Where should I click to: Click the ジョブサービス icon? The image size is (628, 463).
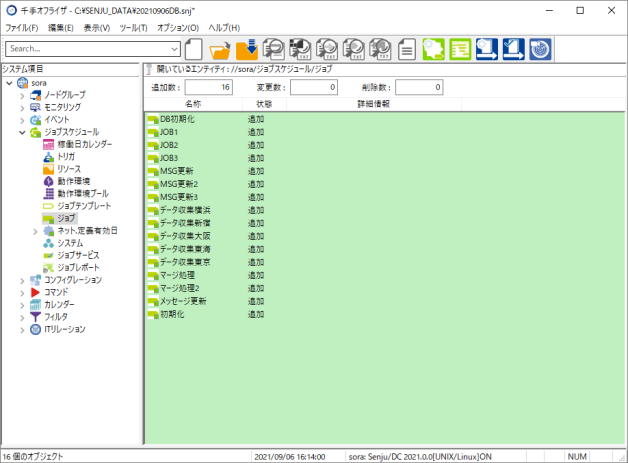coord(48,255)
